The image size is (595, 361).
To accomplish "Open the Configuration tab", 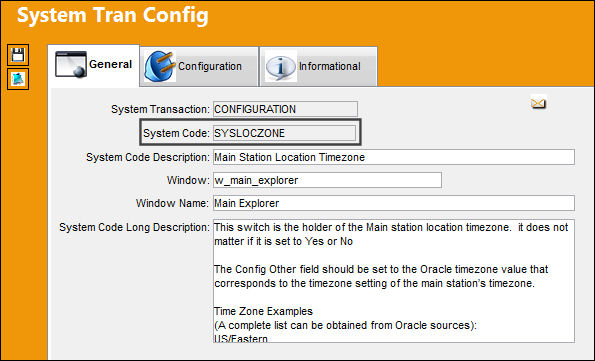I will coord(199,67).
